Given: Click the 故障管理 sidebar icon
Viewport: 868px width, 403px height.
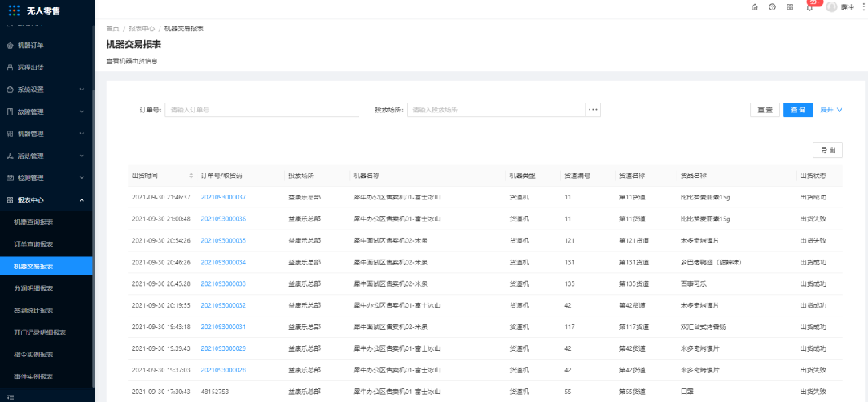Looking at the screenshot, I should click(x=10, y=112).
